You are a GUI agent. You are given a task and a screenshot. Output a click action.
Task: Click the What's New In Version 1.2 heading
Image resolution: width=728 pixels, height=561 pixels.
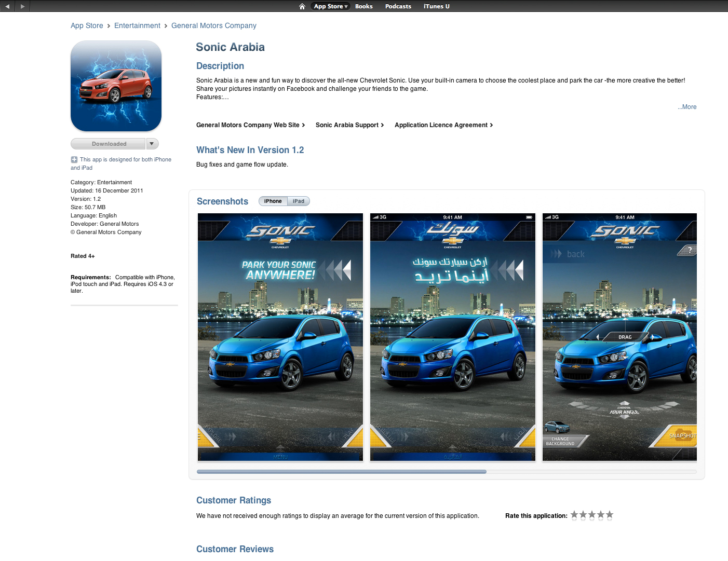click(x=250, y=150)
